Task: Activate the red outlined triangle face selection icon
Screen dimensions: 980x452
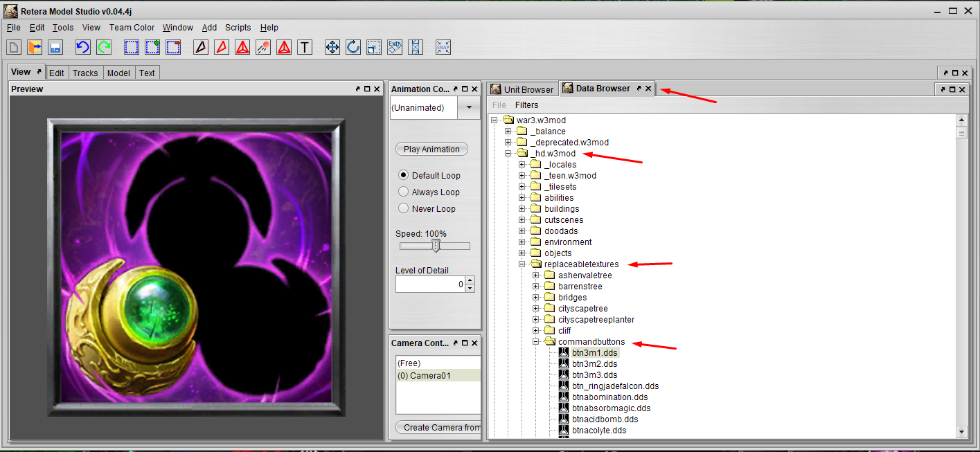Action: [x=222, y=47]
